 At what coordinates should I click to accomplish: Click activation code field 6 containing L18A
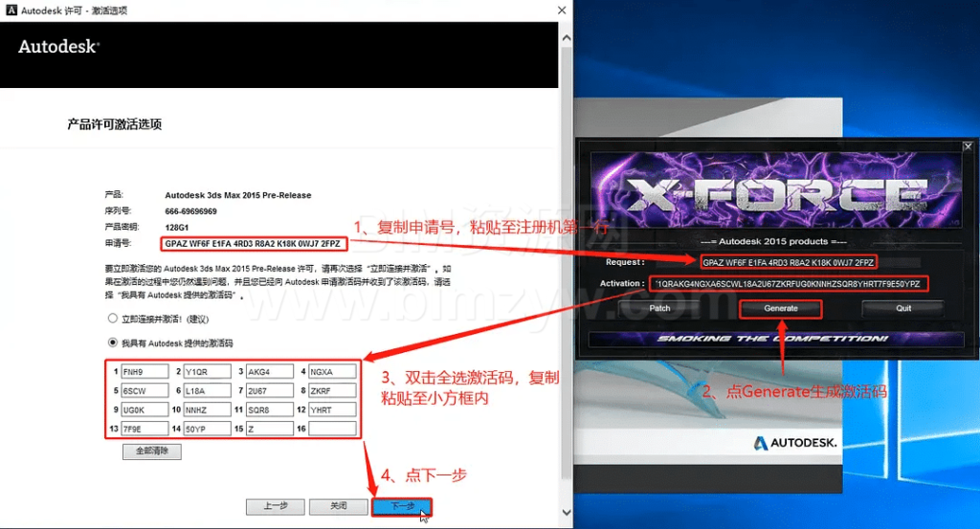coord(208,391)
